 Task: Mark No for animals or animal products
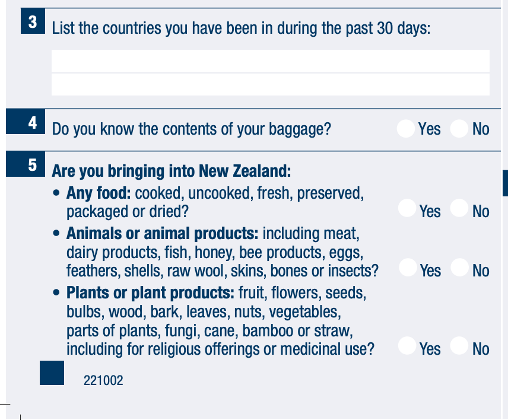pos(459,268)
